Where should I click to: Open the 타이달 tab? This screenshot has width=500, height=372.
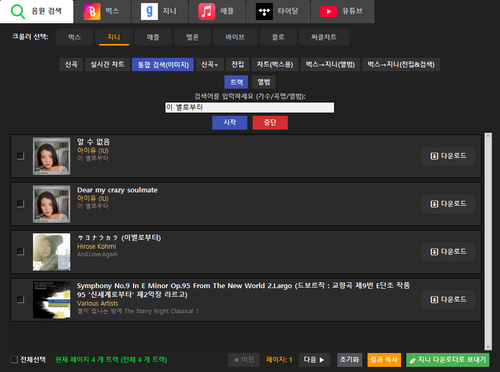click(279, 11)
